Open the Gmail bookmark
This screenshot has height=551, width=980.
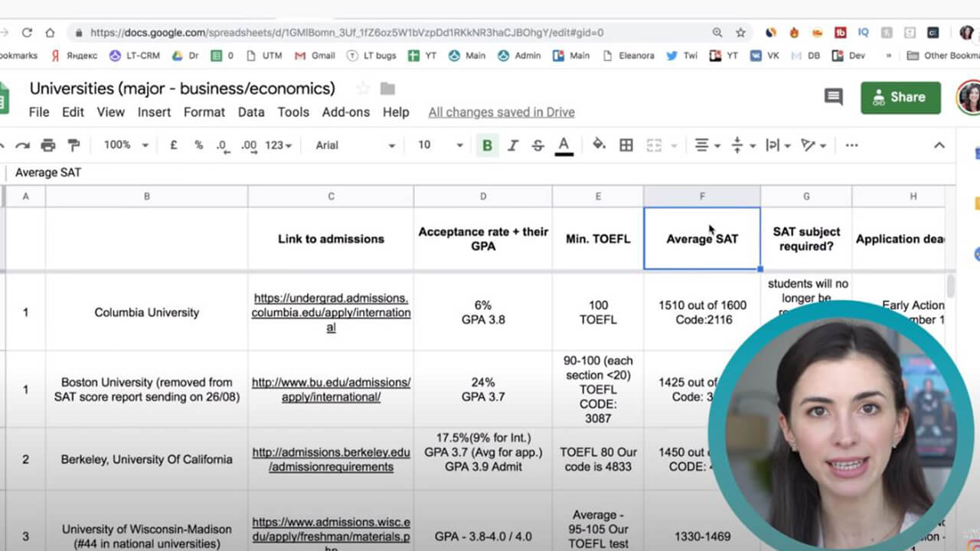315,55
